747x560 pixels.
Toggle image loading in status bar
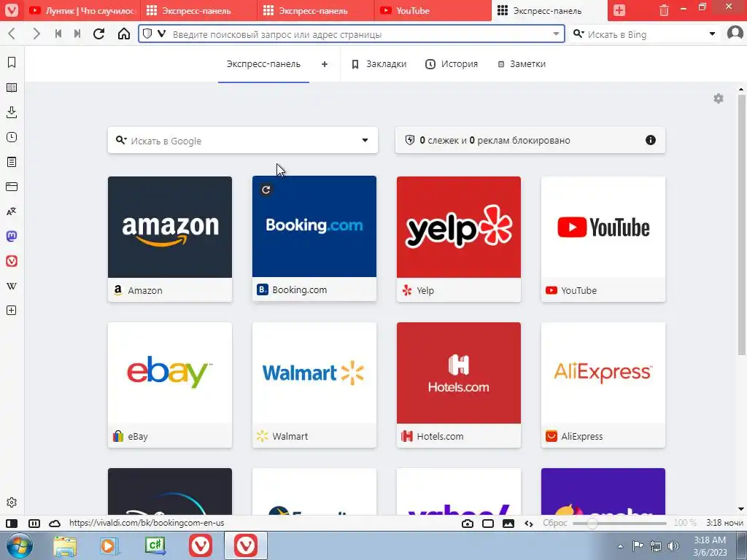click(508, 524)
